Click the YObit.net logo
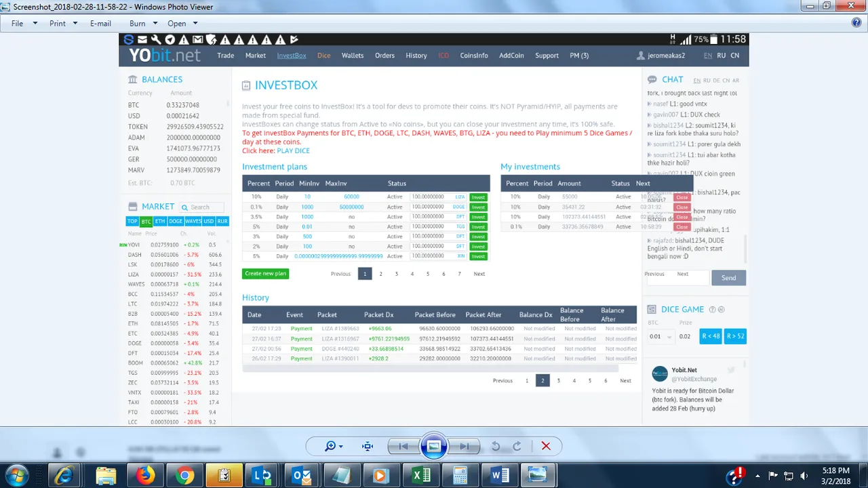The height and width of the screenshot is (488, 868). [165, 55]
